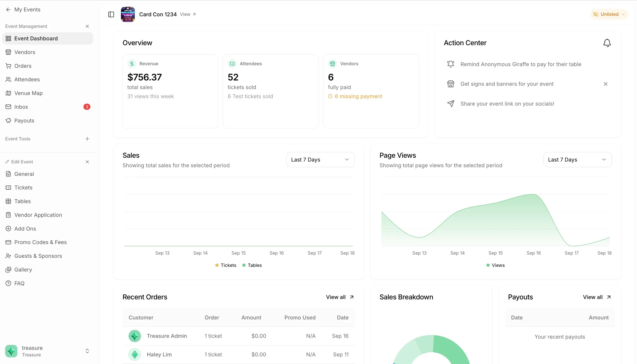Click the pencil icon beside Edit Event

[x=7, y=162]
